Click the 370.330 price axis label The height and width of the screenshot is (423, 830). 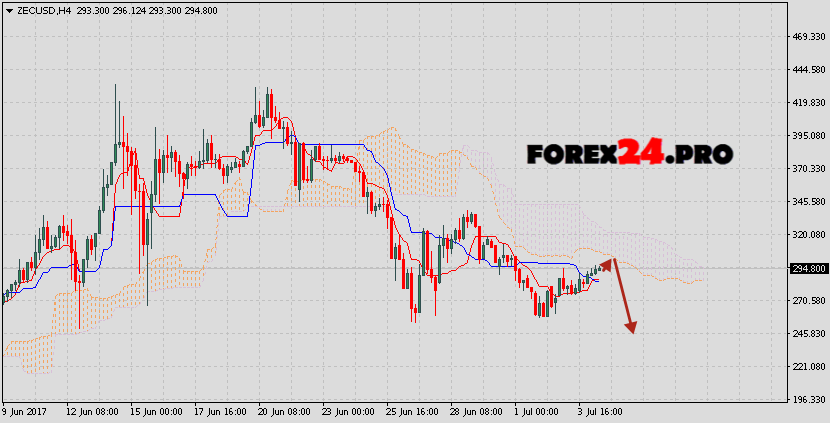click(806, 169)
